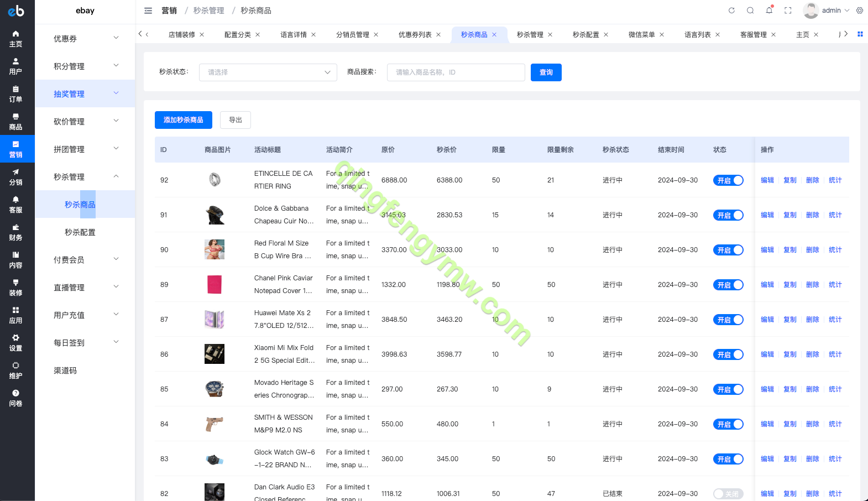Enable the closed switch for ID 82
868x501 pixels.
pyautogui.click(x=728, y=494)
